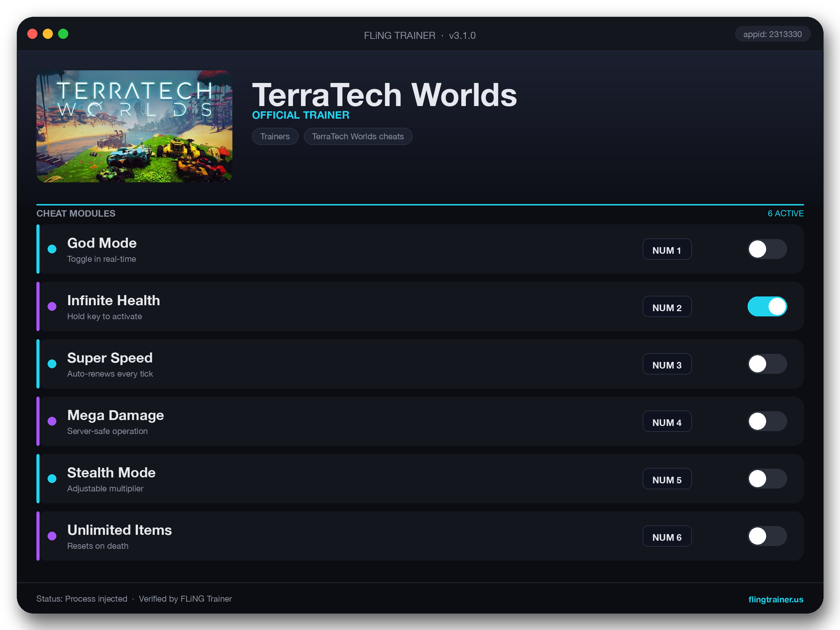Click the FLiNG TRAINER v3.1.0 window title
Image resolution: width=840 pixels, height=630 pixels.
(420, 35)
